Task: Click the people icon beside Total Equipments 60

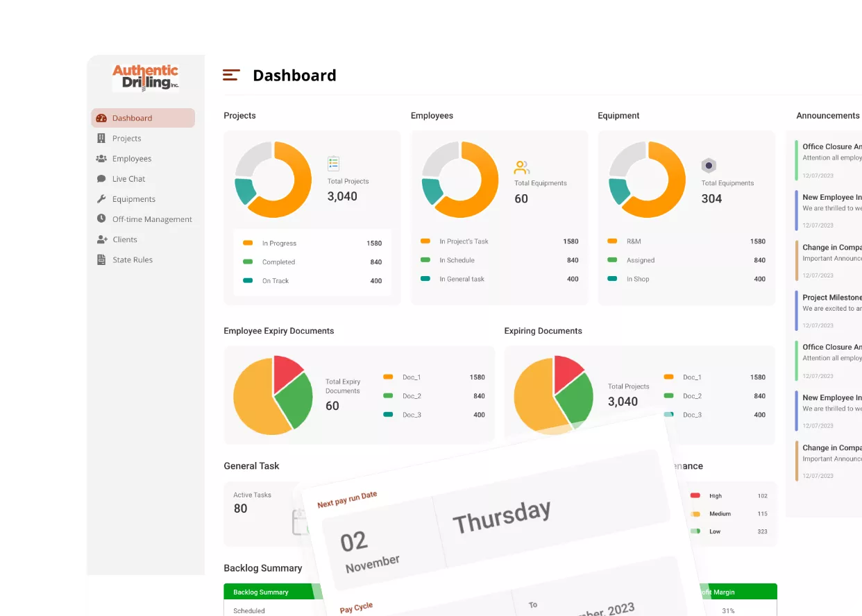Action: click(521, 167)
